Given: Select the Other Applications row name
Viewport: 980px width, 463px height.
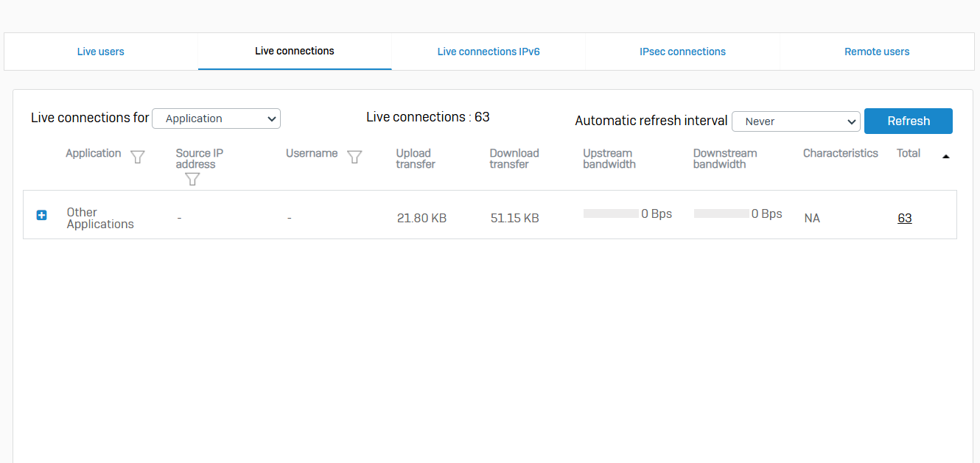Looking at the screenshot, I should coord(100,218).
